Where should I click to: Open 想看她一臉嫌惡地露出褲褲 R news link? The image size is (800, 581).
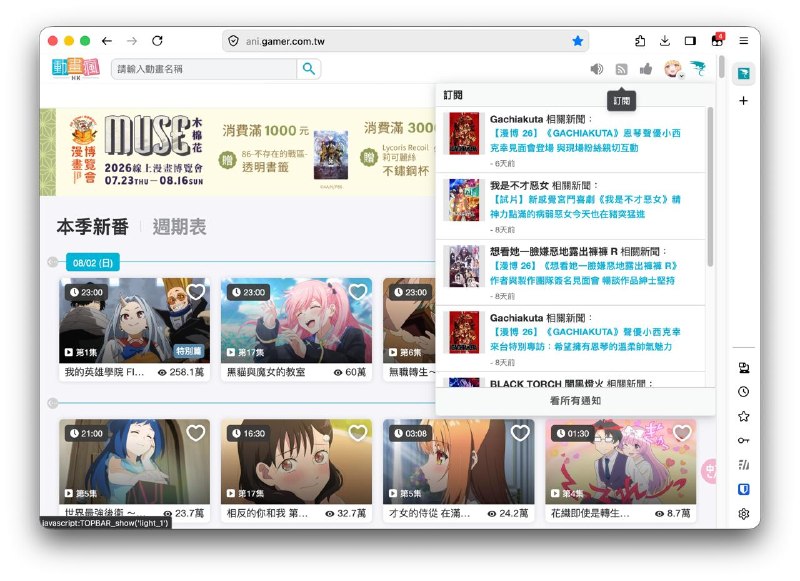[x=583, y=273]
